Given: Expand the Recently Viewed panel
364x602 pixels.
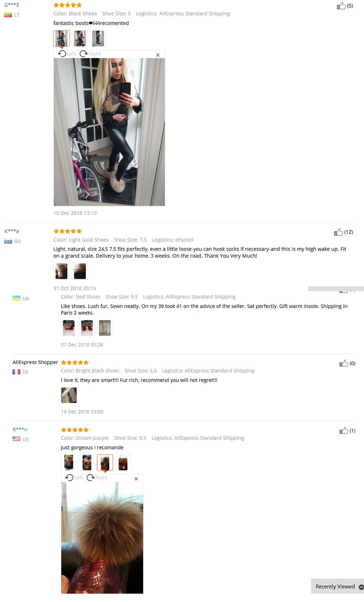Looking at the screenshot, I should 337,586.
